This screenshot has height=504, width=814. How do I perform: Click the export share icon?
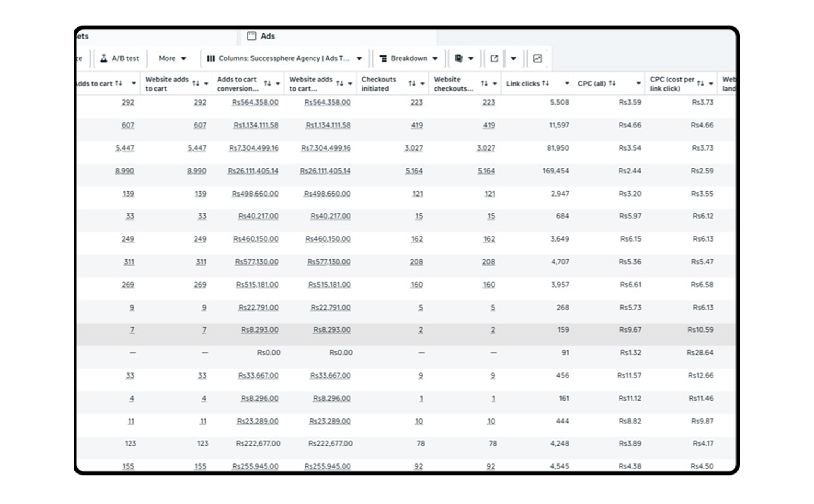(494, 58)
